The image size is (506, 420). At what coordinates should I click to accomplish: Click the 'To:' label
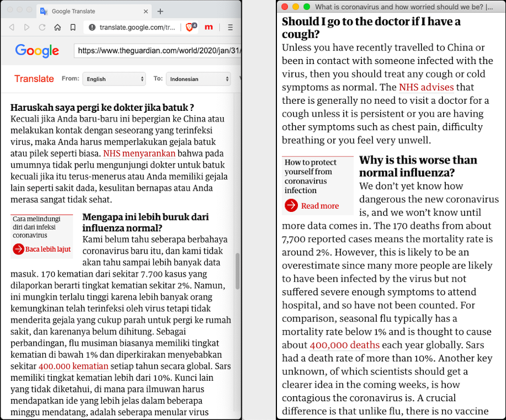pos(158,79)
